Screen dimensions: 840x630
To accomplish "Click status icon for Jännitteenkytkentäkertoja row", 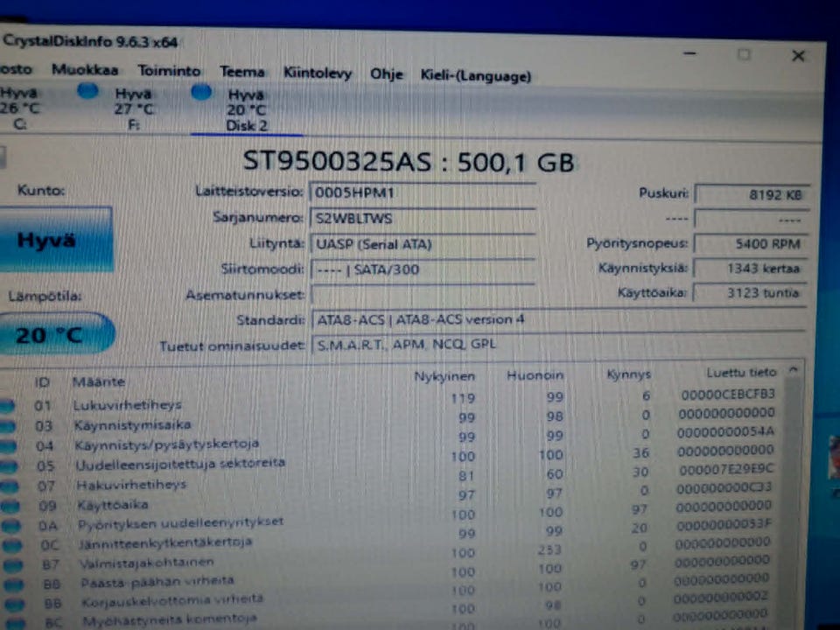I will tap(12, 546).
